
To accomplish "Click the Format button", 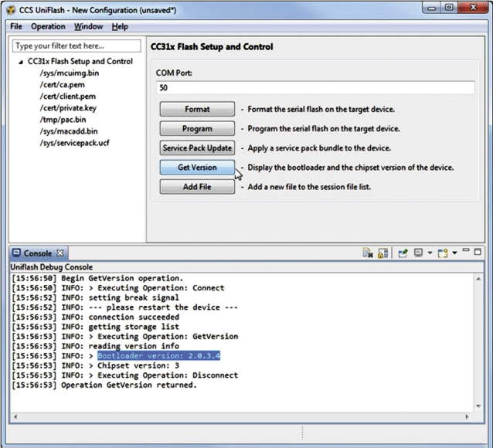I will point(197,109).
